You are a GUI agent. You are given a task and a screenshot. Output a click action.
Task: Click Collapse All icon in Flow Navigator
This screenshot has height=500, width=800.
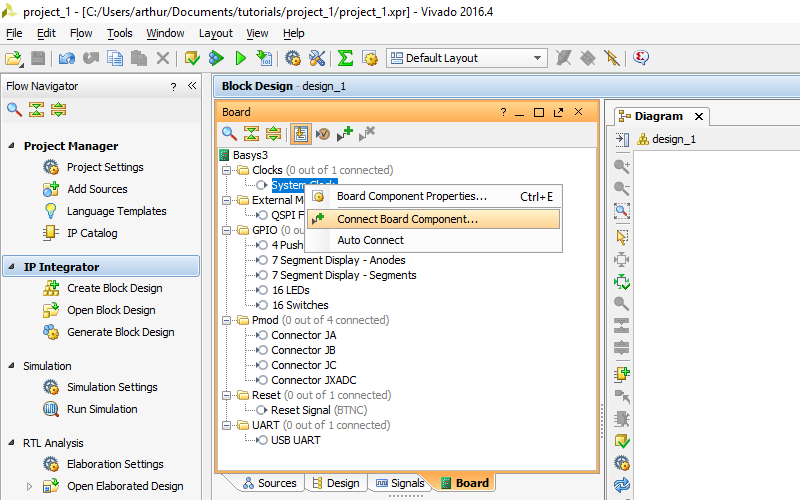point(36,109)
